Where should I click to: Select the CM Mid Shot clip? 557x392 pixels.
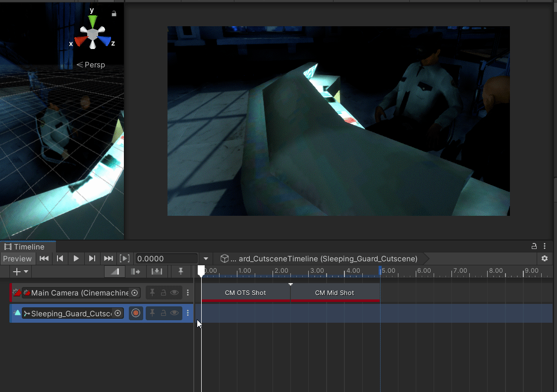pyautogui.click(x=334, y=293)
